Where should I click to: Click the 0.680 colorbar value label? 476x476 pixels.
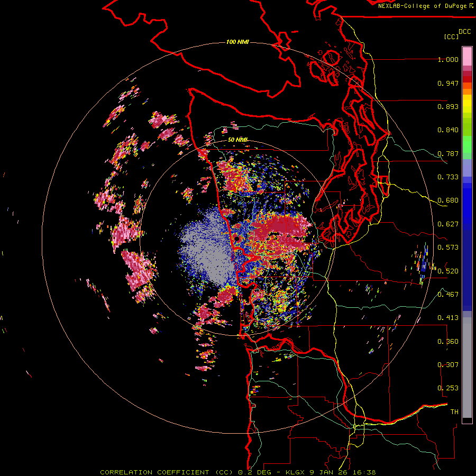[448, 200]
